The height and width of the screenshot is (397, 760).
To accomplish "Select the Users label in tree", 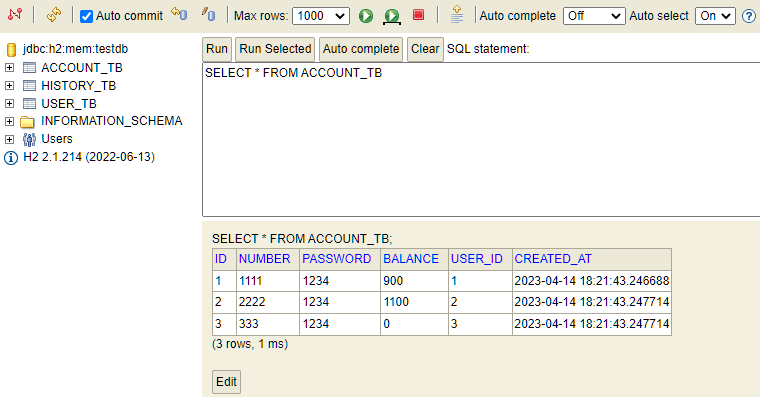I will click(57, 139).
